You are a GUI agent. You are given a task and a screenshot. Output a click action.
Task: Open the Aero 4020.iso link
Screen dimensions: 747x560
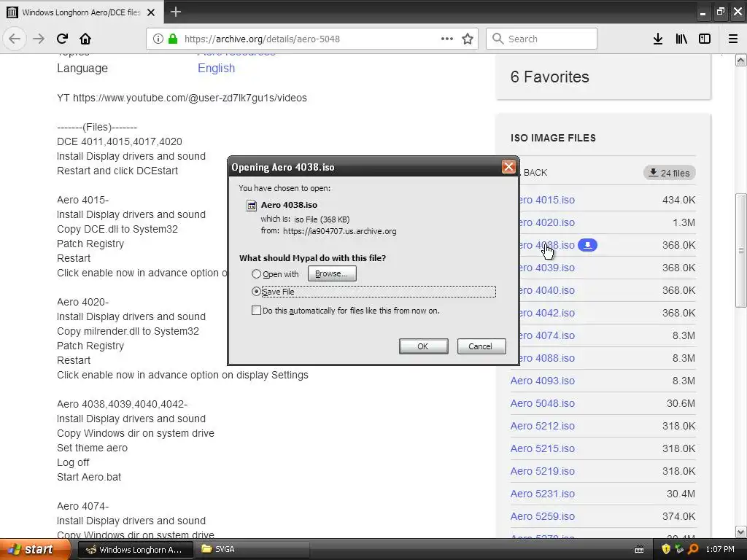(x=546, y=222)
